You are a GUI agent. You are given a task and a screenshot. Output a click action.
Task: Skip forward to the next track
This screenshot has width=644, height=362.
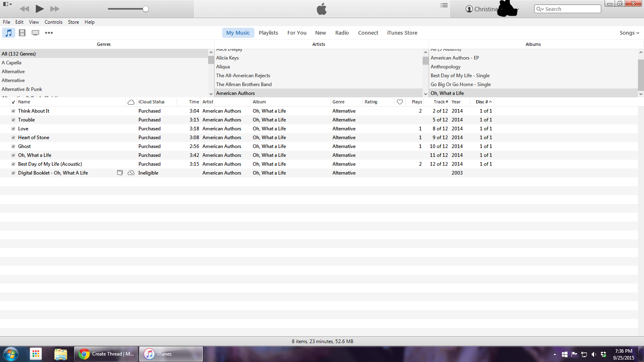[55, 9]
